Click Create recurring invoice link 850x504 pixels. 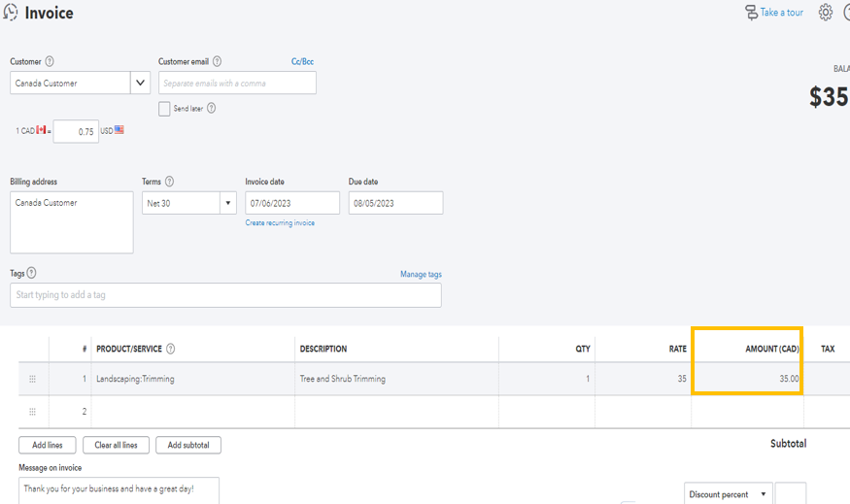pos(280,223)
